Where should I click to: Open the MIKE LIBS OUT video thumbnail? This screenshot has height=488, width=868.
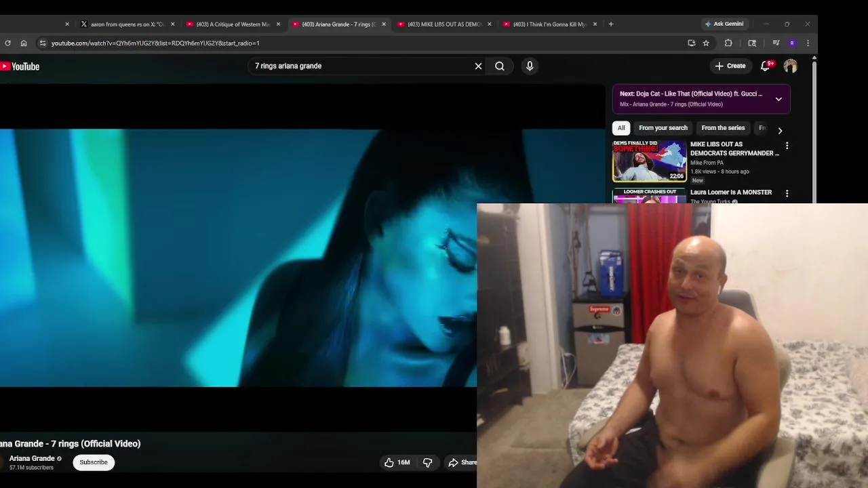point(650,161)
